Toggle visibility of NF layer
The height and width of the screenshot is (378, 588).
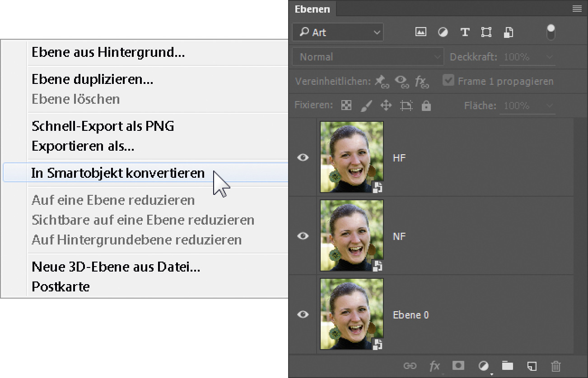303,236
